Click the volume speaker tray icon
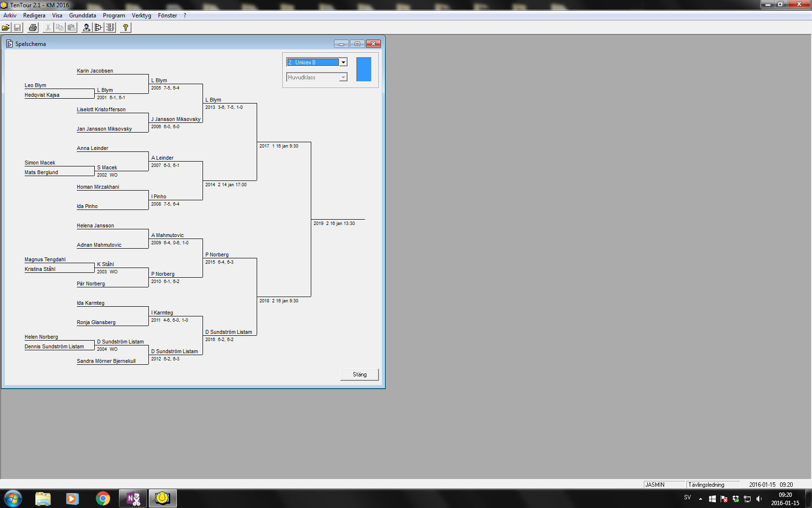Image resolution: width=812 pixels, height=508 pixels. [759, 499]
